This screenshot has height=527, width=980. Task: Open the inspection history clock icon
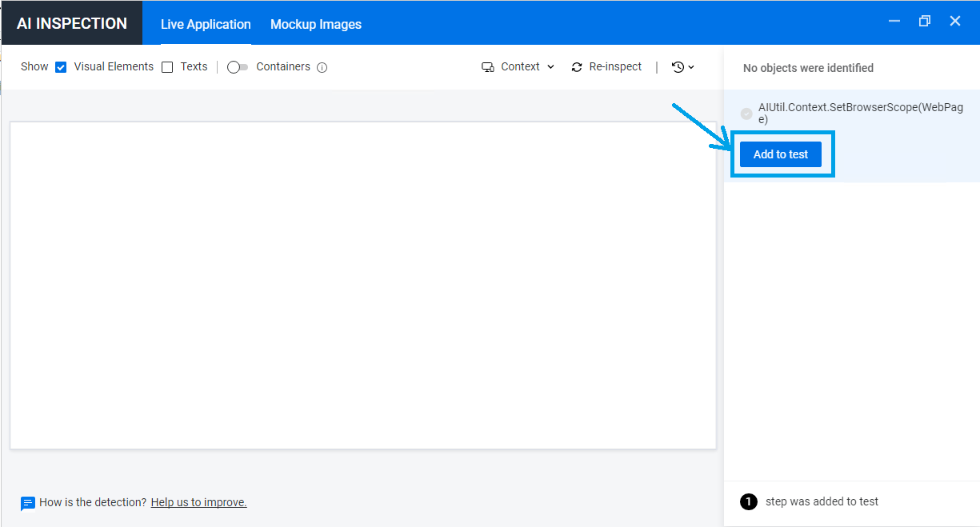tap(678, 66)
